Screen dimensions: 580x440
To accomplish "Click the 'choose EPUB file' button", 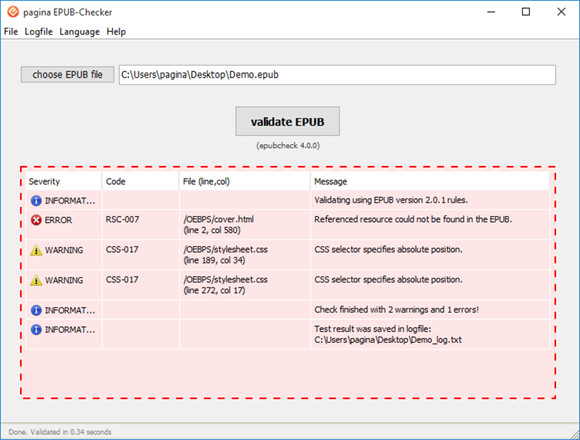I will pos(67,75).
